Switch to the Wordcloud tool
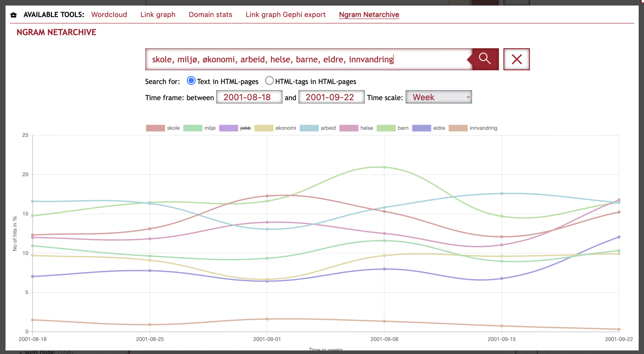 coord(109,15)
